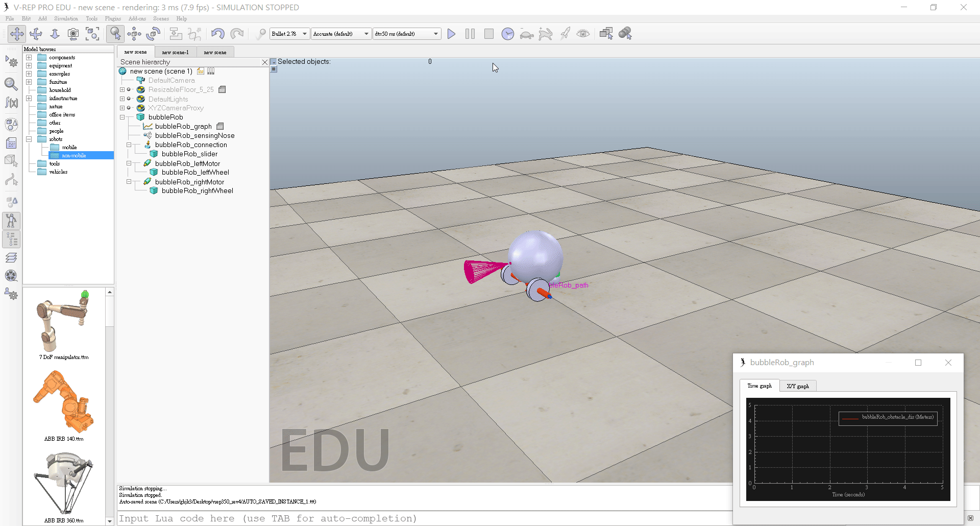The height and width of the screenshot is (526, 980).
Task: Select bubbleRob_sensingNose in hierarchy
Action: coord(194,136)
